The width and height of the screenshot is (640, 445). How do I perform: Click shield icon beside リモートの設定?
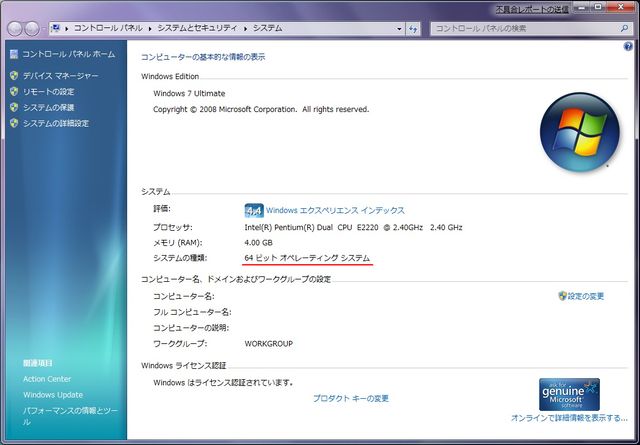[14, 91]
